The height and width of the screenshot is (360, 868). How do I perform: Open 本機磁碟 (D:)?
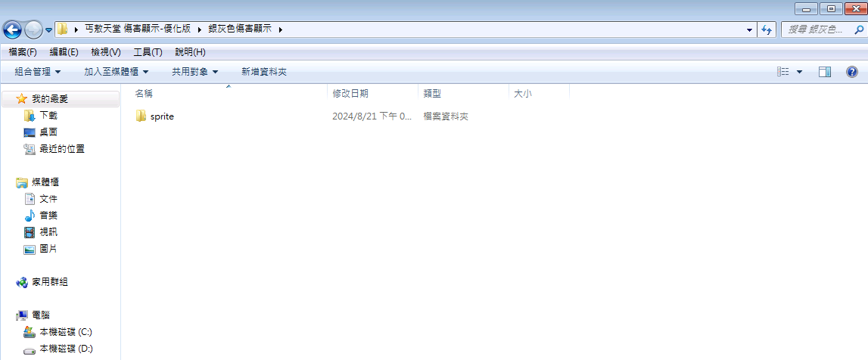pos(66,349)
